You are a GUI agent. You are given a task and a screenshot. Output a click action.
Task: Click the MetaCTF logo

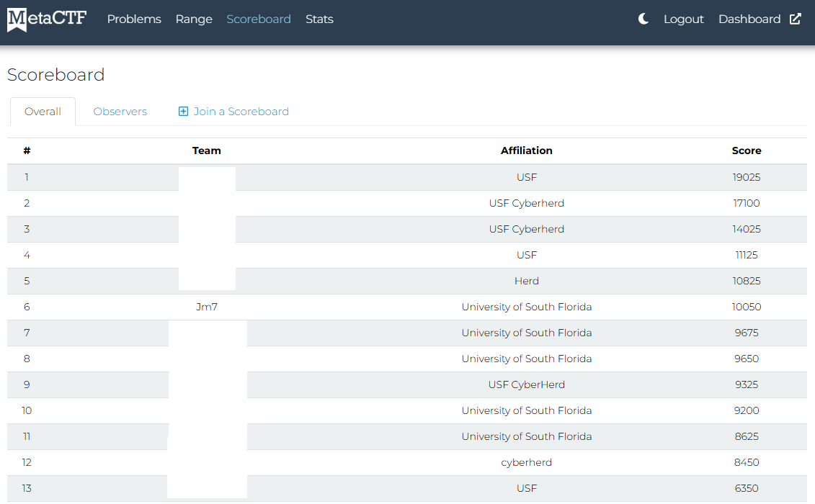click(x=45, y=19)
